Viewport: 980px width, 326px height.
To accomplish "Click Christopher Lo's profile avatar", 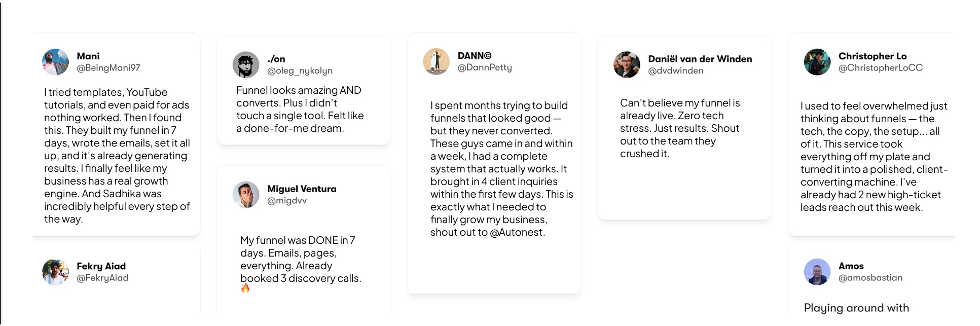I will tap(817, 62).
